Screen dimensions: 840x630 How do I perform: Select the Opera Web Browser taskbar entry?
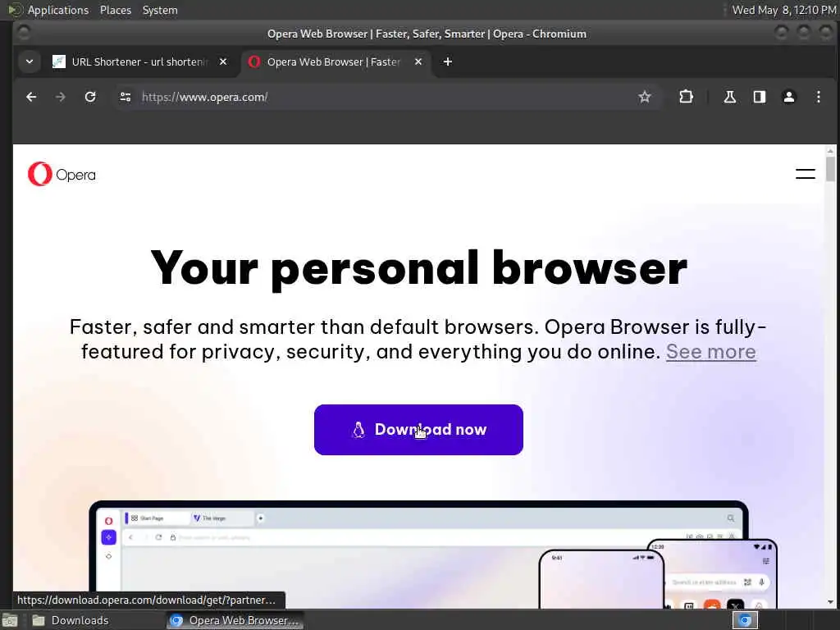tap(235, 620)
